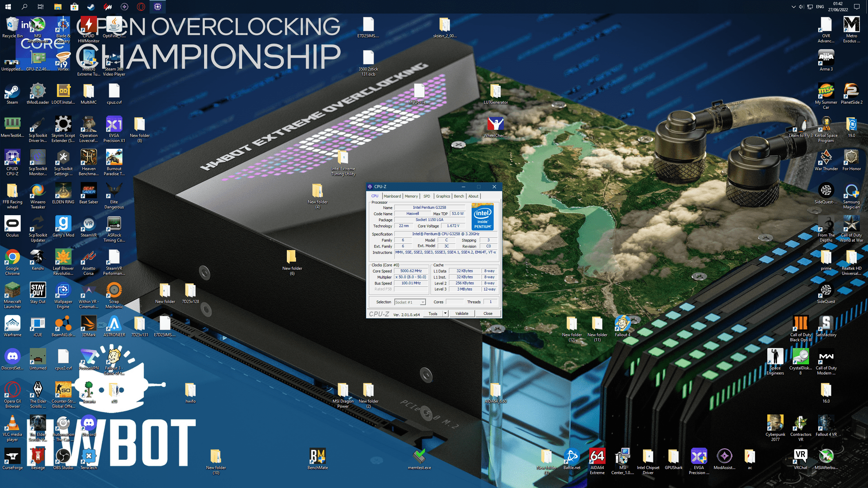Select the CPU tab in CPU-Z
This screenshot has width=868, height=488.
coord(375,196)
